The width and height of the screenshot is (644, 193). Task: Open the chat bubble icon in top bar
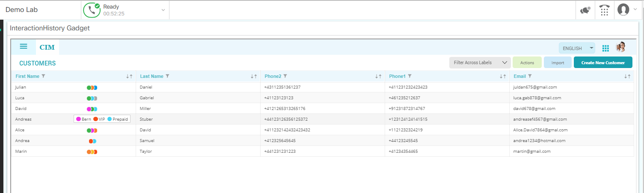pos(585,10)
